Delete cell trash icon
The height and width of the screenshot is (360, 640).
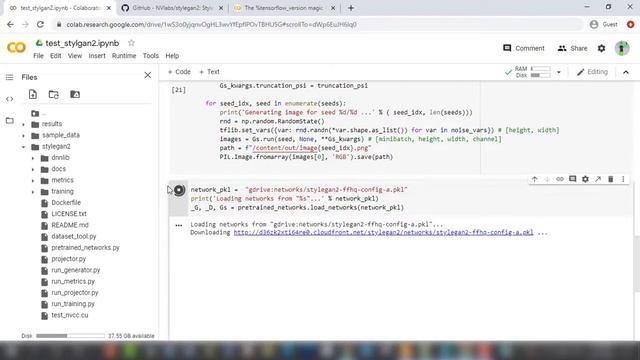[611, 179]
